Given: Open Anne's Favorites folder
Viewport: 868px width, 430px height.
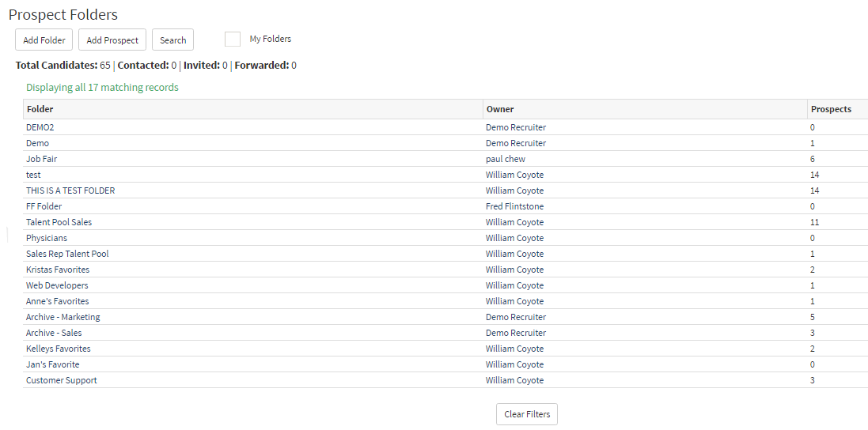Looking at the screenshot, I should pos(58,301).
